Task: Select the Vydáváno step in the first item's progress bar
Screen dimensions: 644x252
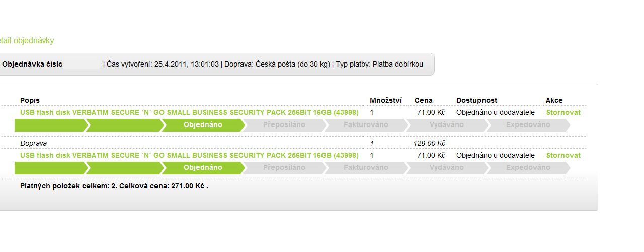Action: (446, 125)
